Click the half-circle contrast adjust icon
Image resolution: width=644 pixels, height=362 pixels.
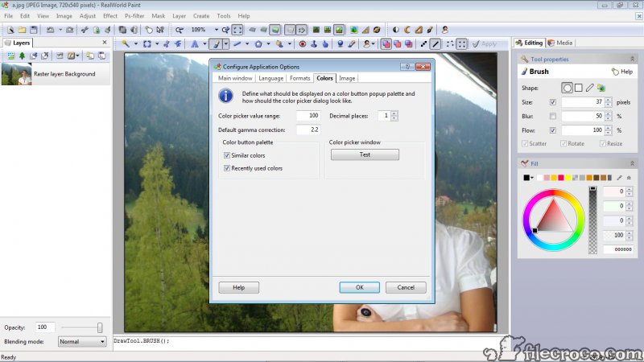click(395, 30)
